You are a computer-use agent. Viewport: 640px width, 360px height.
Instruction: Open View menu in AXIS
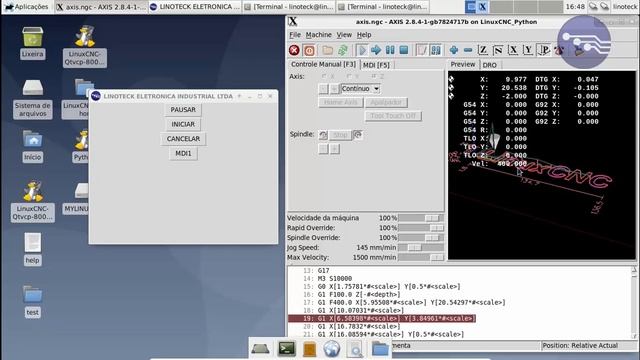pos(344,35)
